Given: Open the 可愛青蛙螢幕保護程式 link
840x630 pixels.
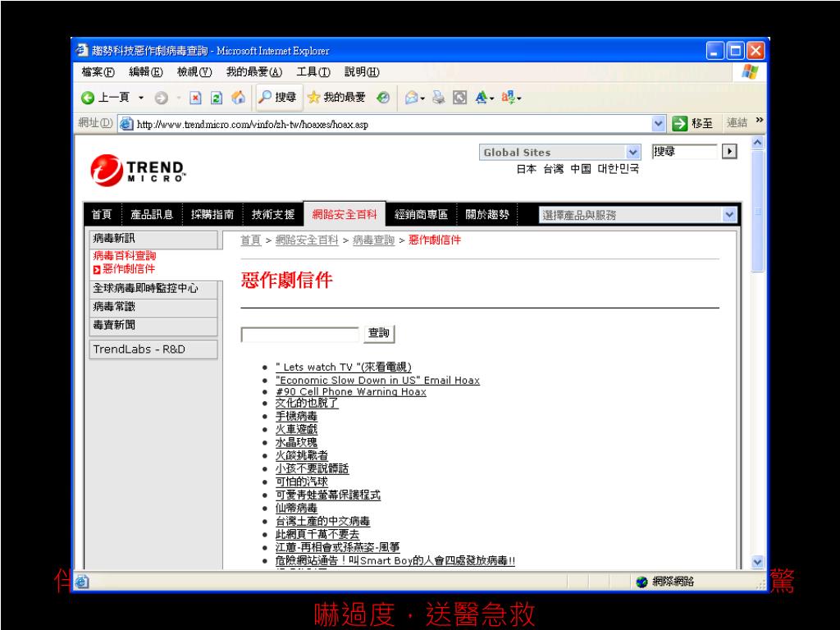Looking at the screenshot, I should 328,495.
